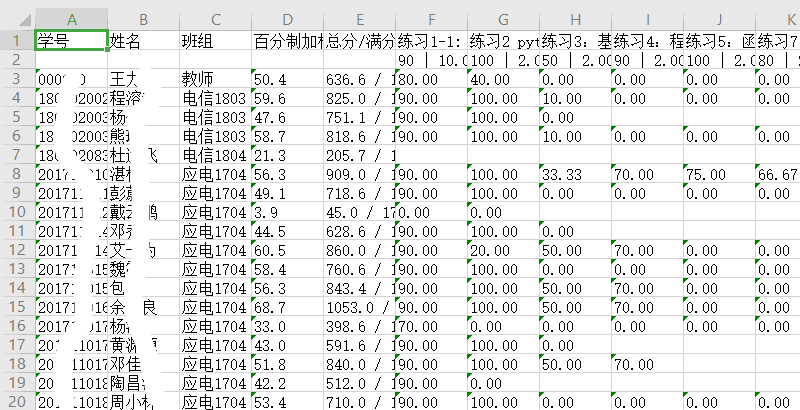Click the cell with value 80.00
The width and height of the screenshot is (800, 410).
[431, 79]
